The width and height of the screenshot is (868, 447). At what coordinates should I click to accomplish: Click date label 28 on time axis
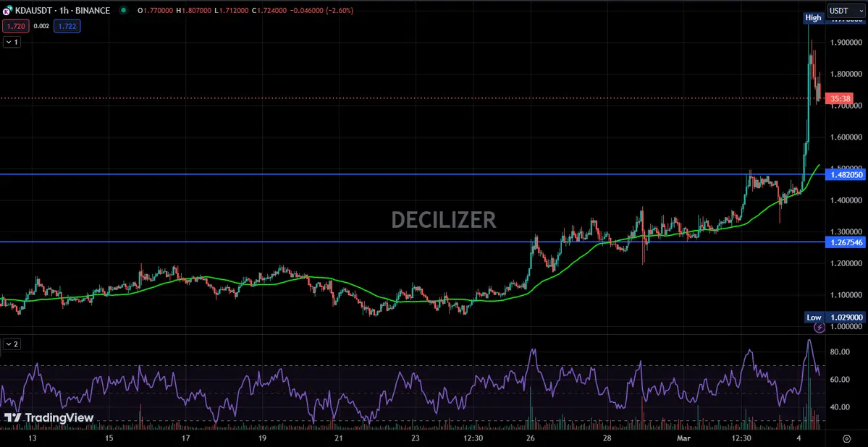tap(607, 438)
